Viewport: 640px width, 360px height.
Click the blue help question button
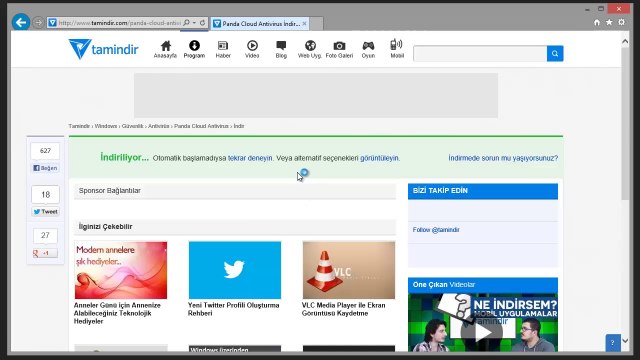click(613, 343)
